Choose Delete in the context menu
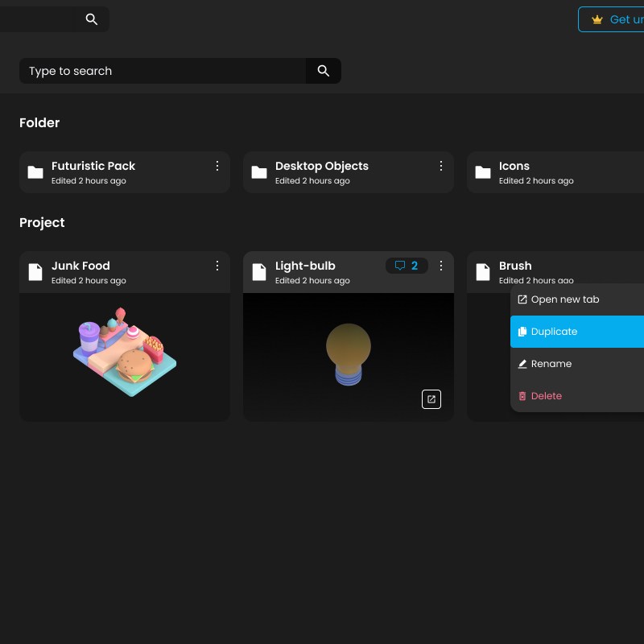 [546, 396]
